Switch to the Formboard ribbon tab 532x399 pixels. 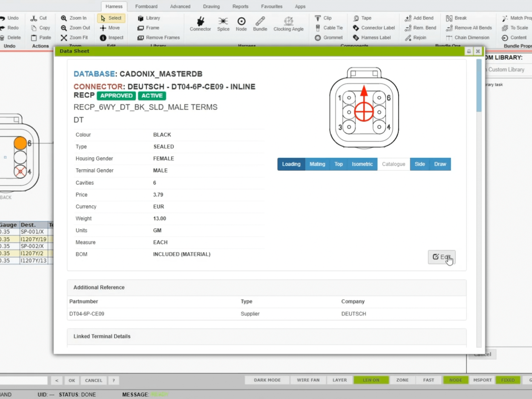(x=146, y=6)
